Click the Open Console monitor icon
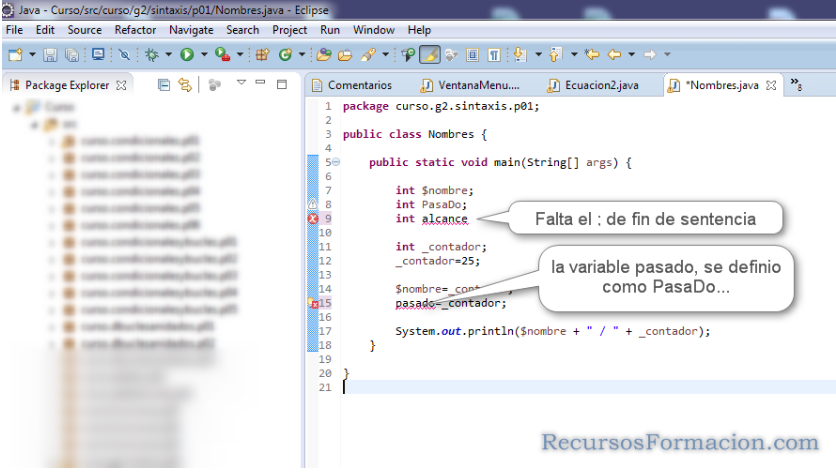The image size is (836, 474). [98, 54]
